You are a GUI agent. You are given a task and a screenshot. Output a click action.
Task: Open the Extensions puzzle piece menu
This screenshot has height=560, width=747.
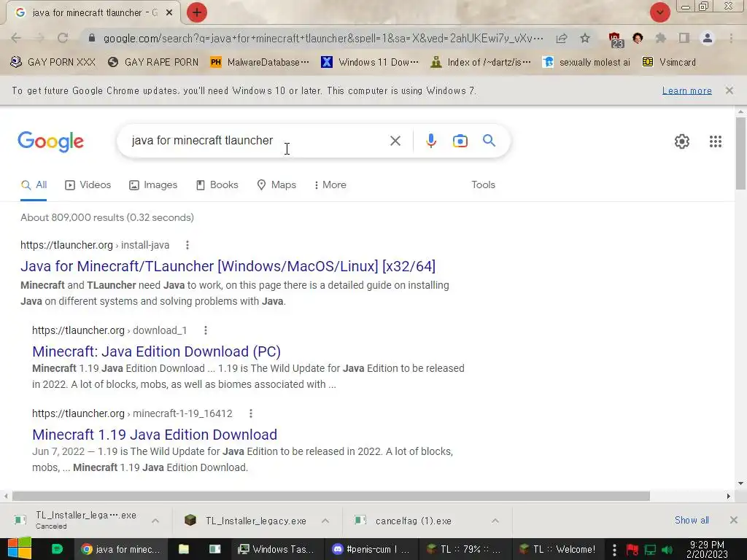pyautogui.click(x=661, y=38)
